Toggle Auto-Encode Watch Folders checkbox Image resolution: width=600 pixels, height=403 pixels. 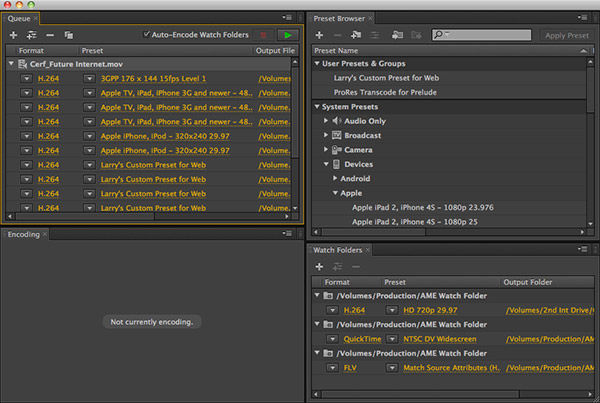(148, 35)
